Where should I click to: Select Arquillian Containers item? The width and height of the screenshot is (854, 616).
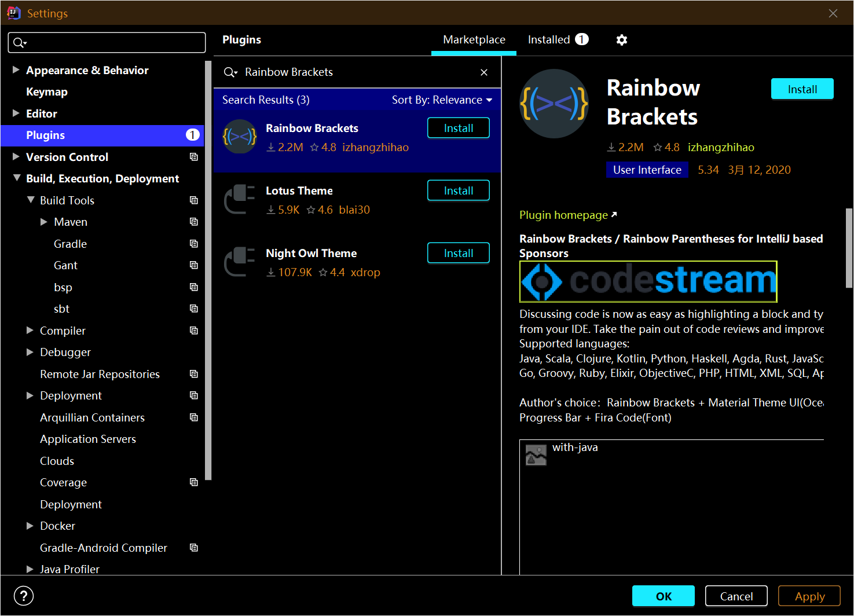click(x=92, y=417)
